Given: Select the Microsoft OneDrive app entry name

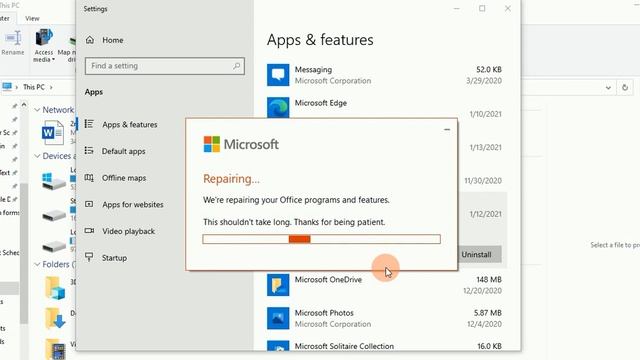Looking at the screenshot, I should [x=328, y=280].
